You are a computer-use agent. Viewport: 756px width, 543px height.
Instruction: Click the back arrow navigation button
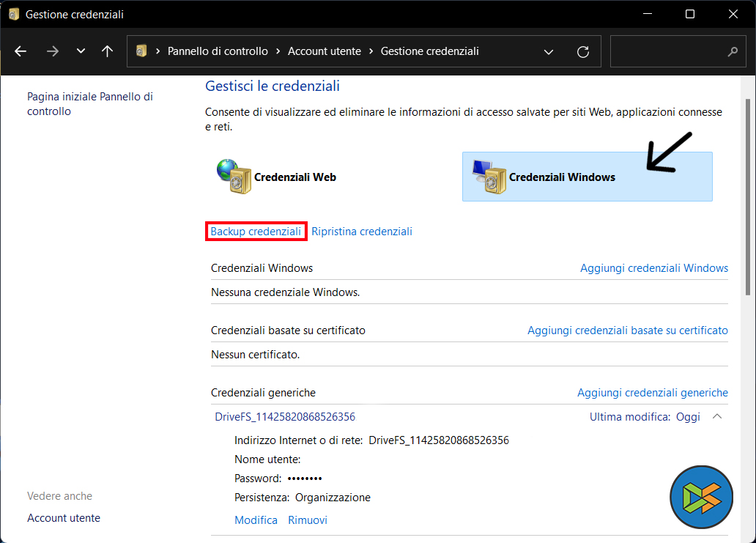21,51
